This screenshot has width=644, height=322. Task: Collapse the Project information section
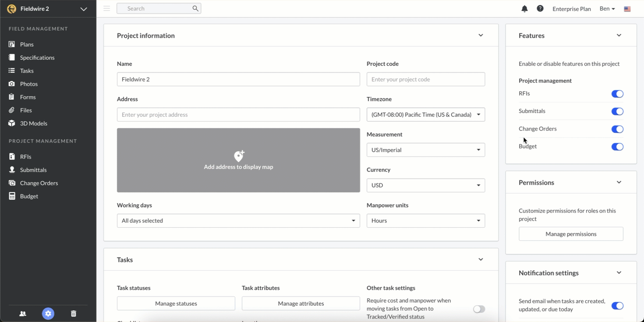coord(481,36)
